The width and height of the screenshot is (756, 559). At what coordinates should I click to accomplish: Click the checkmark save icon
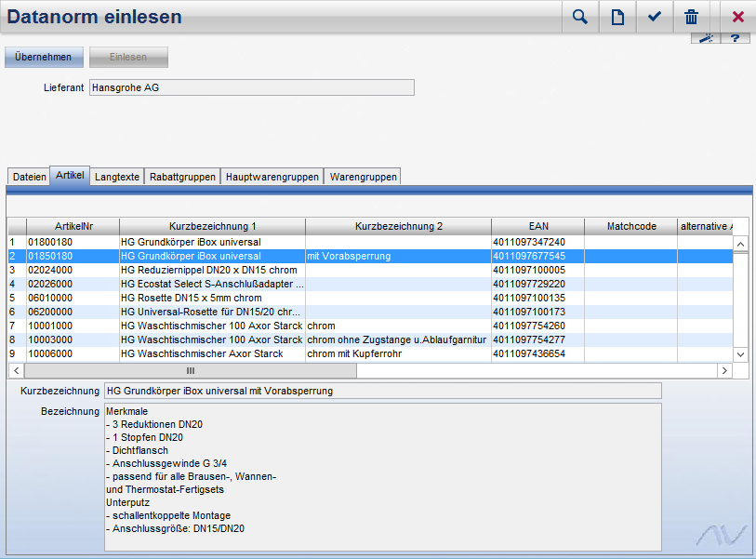pyautogui.click(x=655, y=17)
